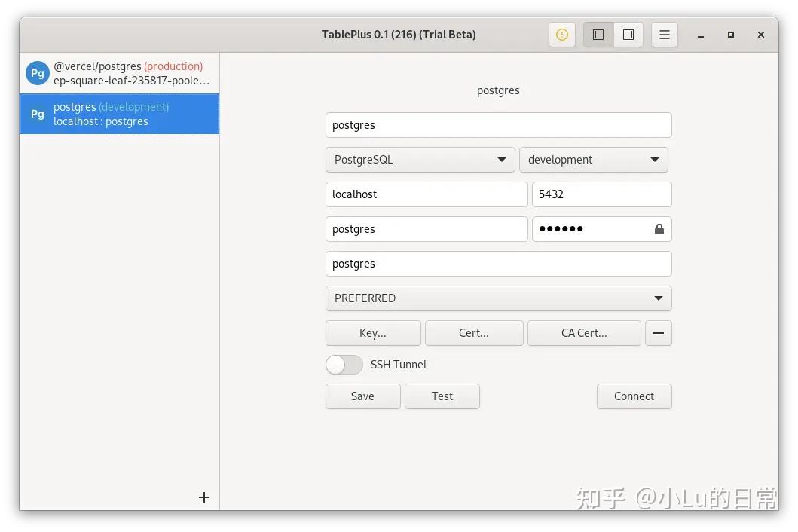Screen dimensions: 798x532
Task: Click the Pg icon on the vercel connection
Action: (x=37, y=72)
